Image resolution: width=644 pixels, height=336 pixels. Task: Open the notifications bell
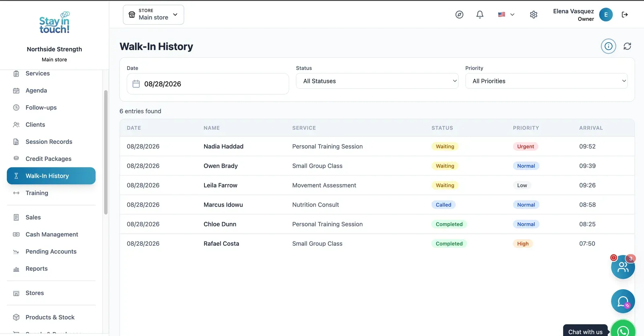point(480,15)
